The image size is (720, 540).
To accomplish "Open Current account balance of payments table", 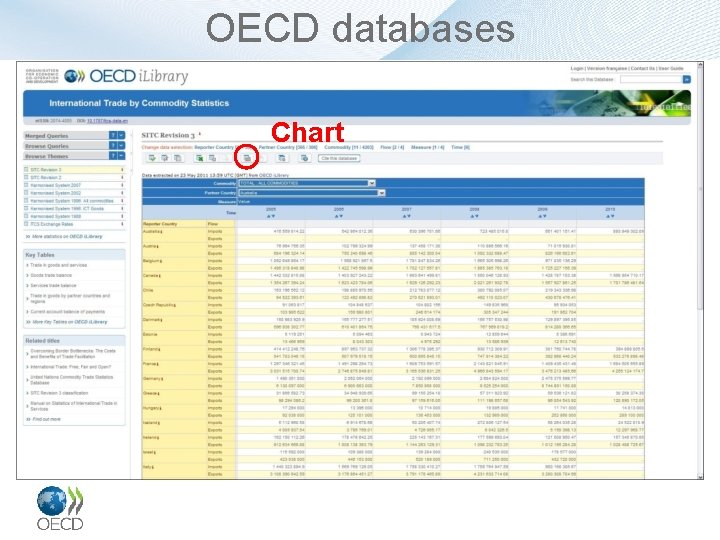I will [68, 312].
